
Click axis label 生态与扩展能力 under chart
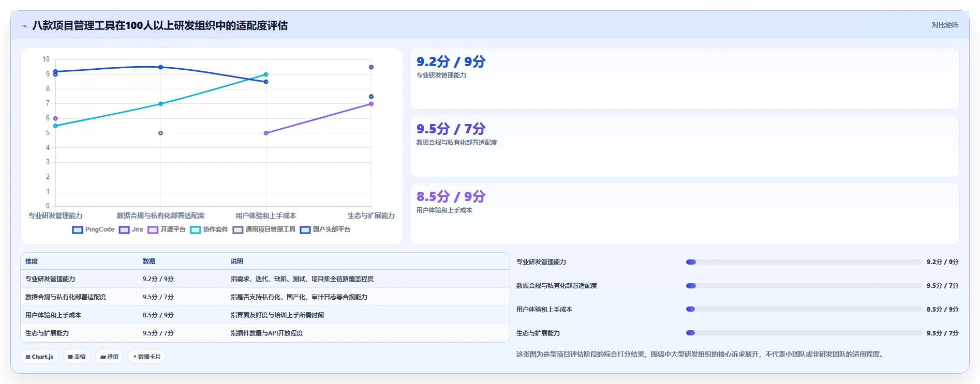pyautogui.click(x=371, y=216)
